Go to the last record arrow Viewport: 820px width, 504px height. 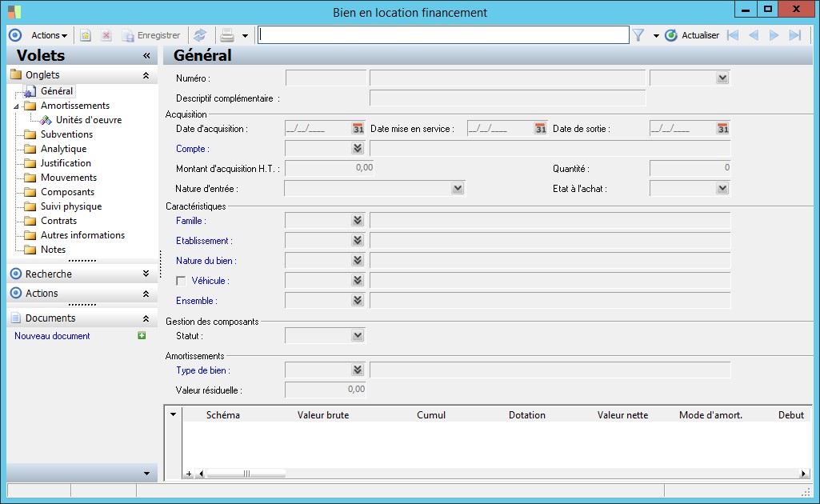(794, 35)
